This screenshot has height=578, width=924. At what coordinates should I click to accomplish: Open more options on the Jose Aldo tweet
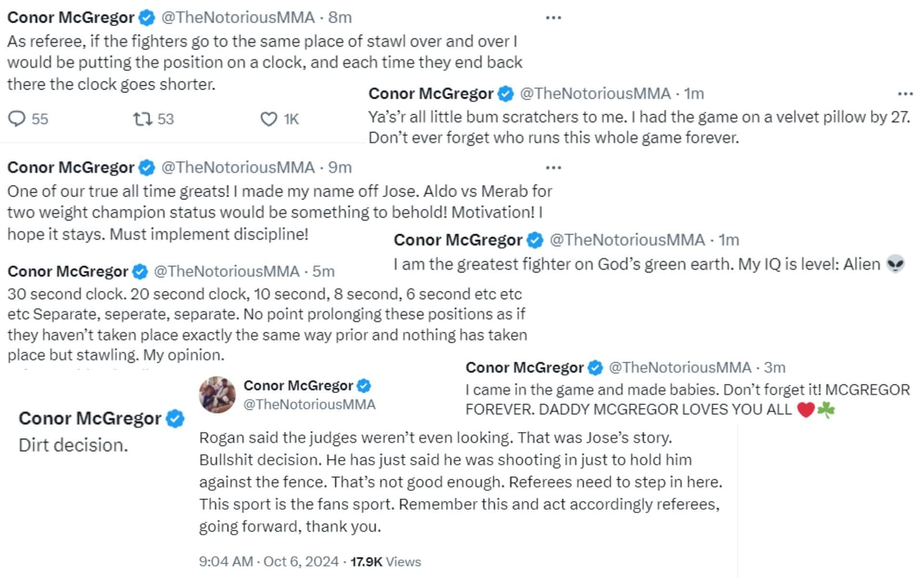point(553,168)
